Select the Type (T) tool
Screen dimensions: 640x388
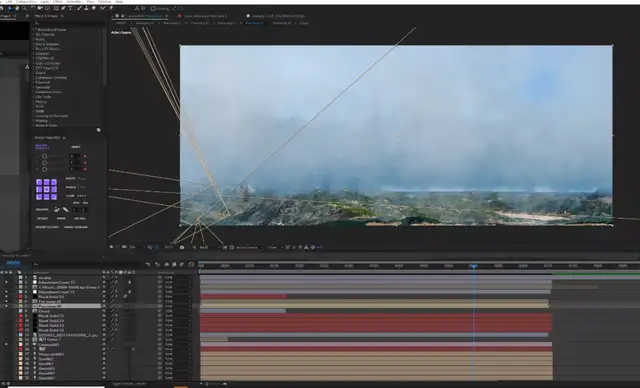[70, 8]
